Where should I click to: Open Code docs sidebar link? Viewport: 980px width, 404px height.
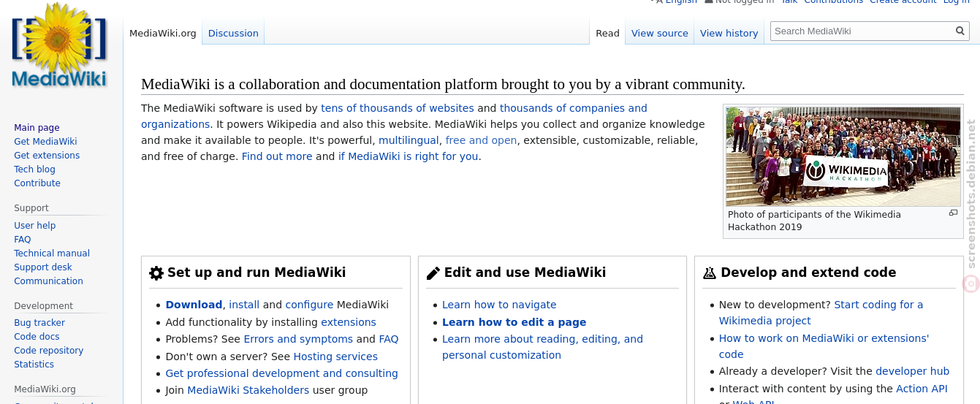click(x=37, y=337)
